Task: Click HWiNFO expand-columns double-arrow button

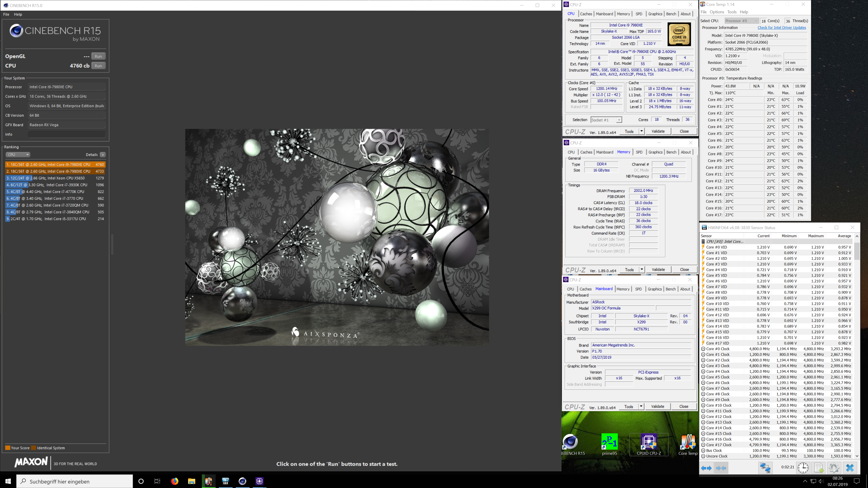Action: coord(707,468)
